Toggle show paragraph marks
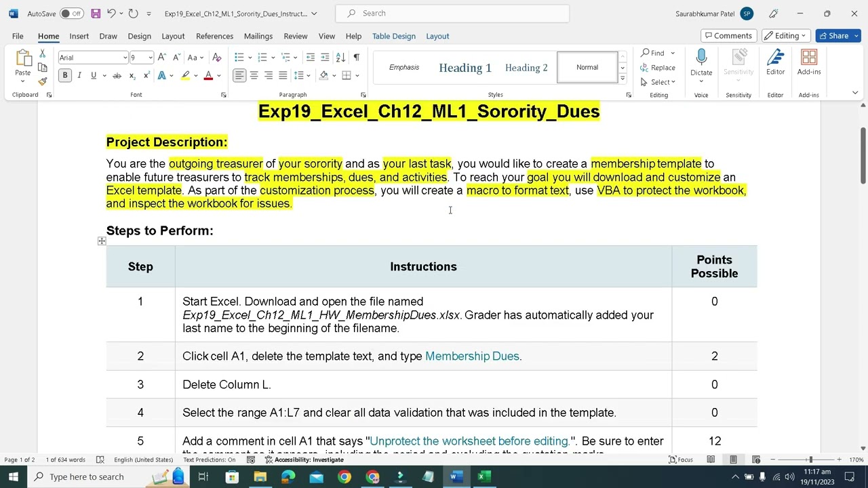The image size is (868, 488). [x=356, y=58]
